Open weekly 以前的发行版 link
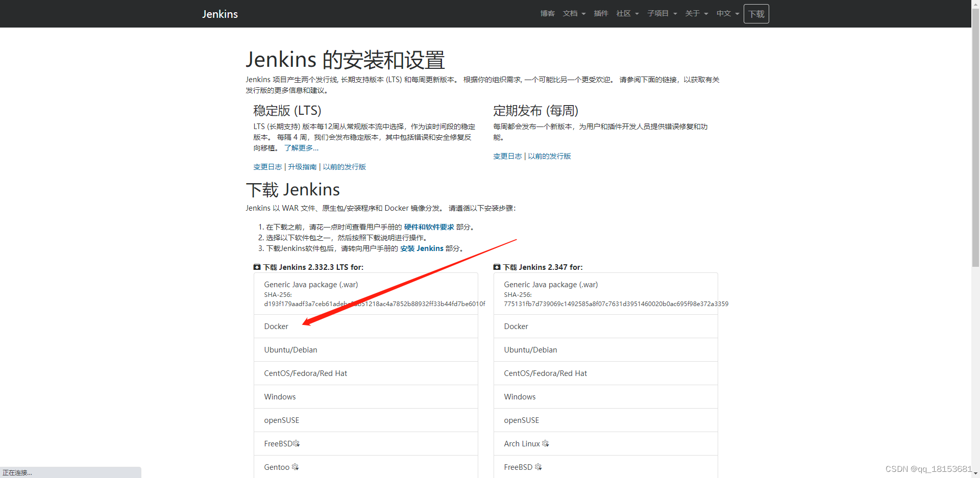The width and height of the screenshot is (980, 478). pyautogui.click(x=549, y=156)
